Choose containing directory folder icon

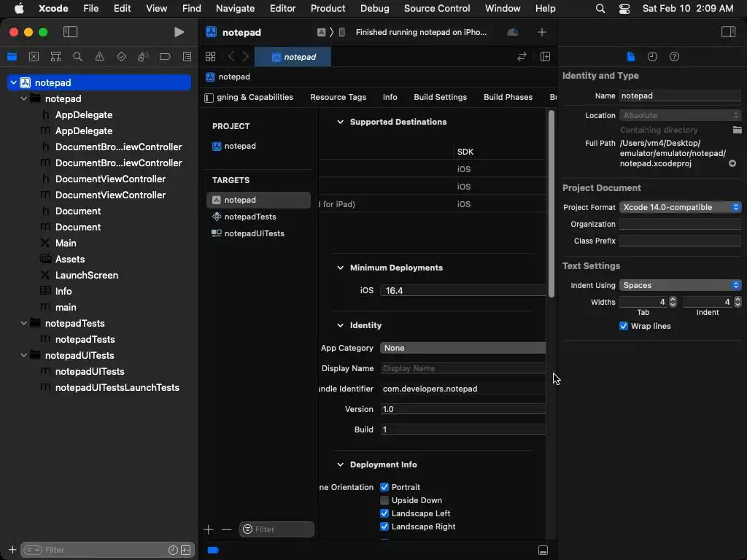coord(737,130)
